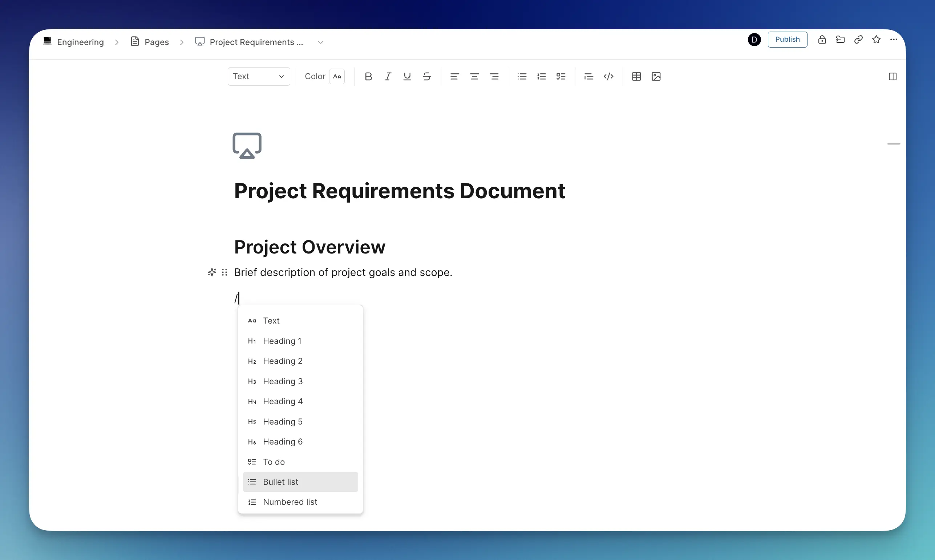Insert code block from toolbar

pos(608,77)
